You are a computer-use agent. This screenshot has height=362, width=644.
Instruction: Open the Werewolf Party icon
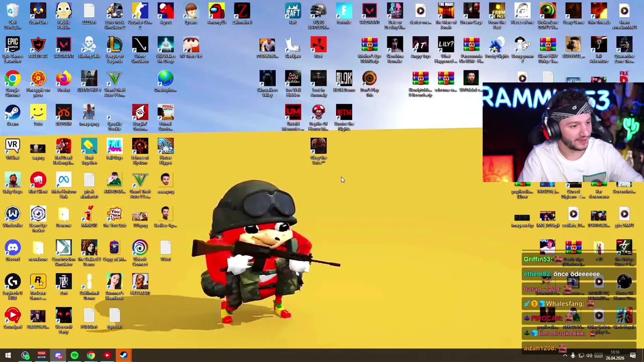63,320
